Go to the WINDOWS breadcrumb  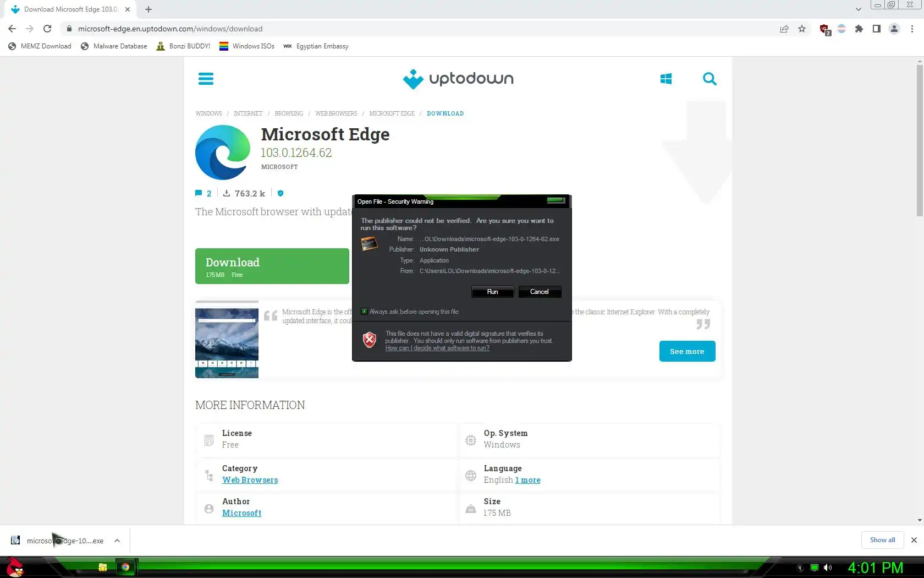pos(209,113)
